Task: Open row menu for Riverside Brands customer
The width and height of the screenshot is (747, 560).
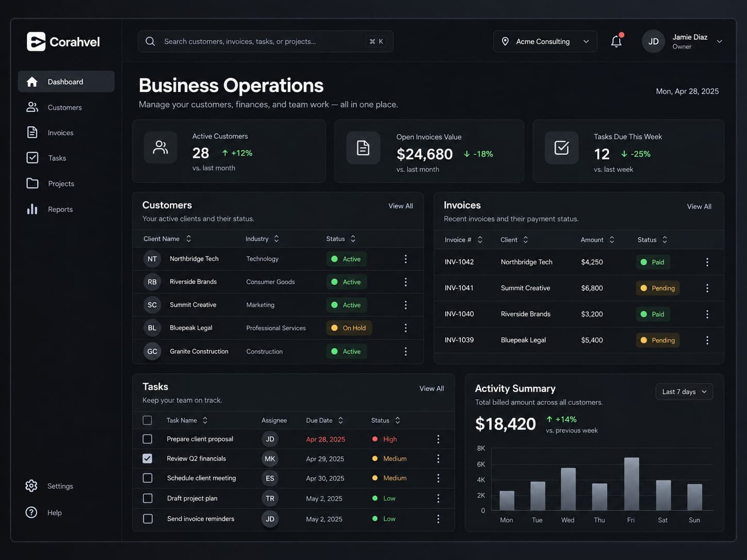Action: (405, 282)
